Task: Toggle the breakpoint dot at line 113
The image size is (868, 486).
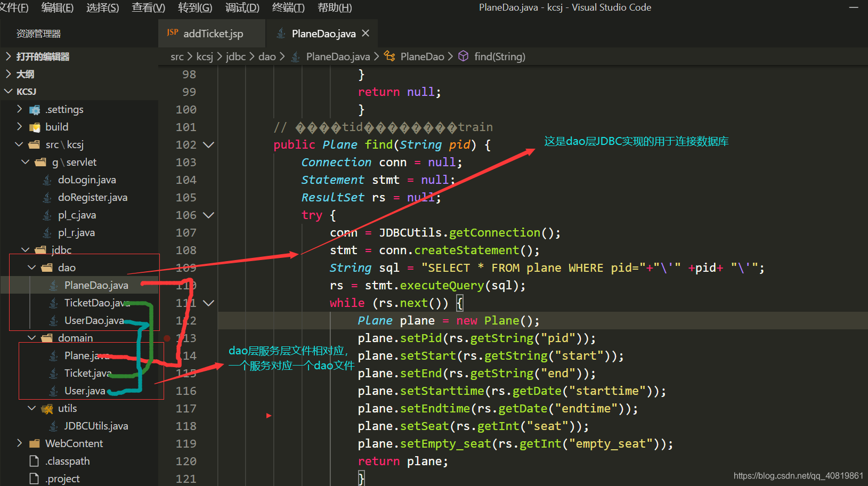Action: [167, 338]
